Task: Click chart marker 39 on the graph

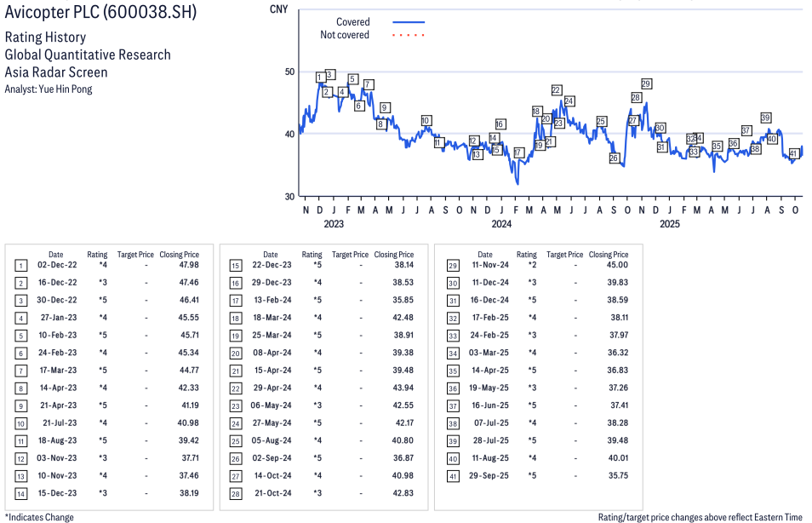Action: pos(766,118)
